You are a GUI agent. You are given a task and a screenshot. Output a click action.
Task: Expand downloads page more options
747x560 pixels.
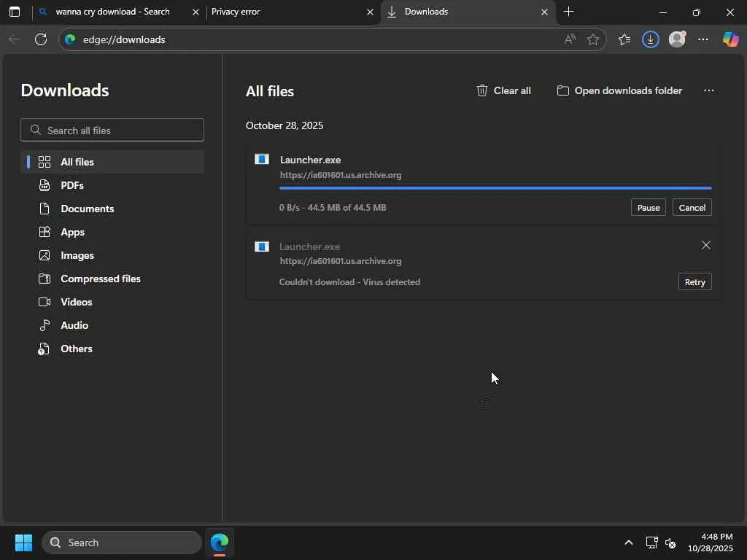point(708,90)
